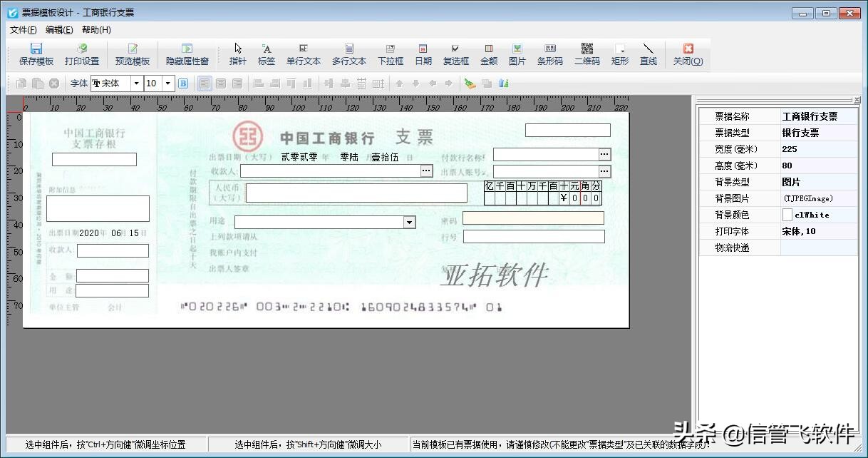Screen dimensions: 868x458
Task: Select the 图片 image tool
Action: coord(517,54)
